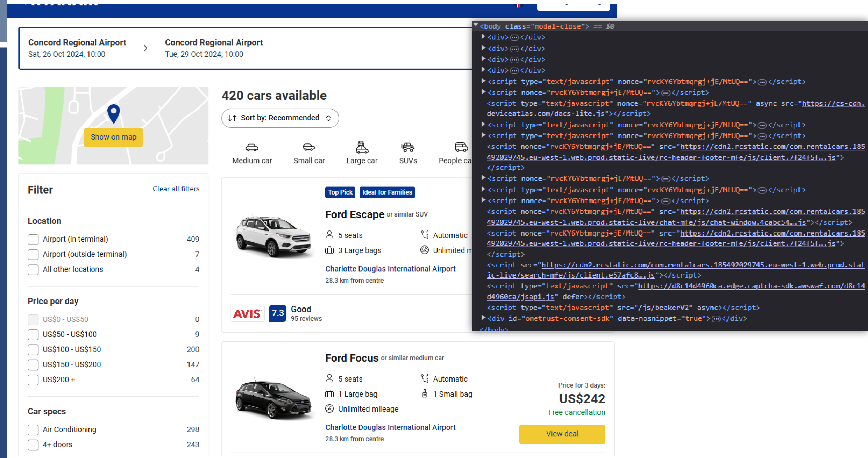Click the Medium car category icon
Viewport: 868px width, 458px height.
coord(252,148)
